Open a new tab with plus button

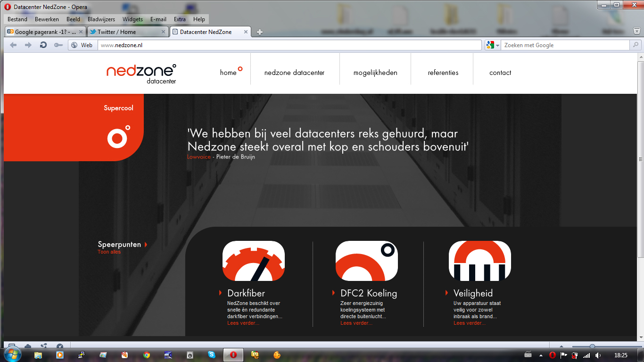click(259, 32)
